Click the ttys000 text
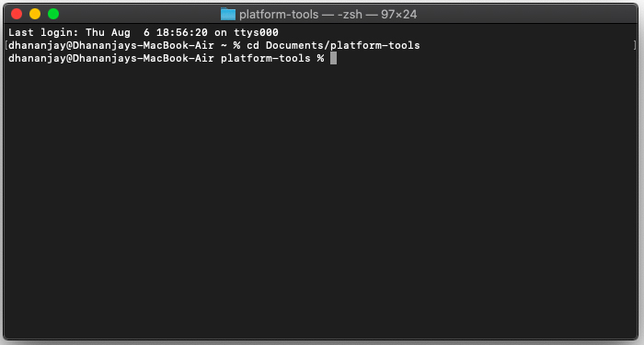The image size is (644, 345). pos(257,32)
